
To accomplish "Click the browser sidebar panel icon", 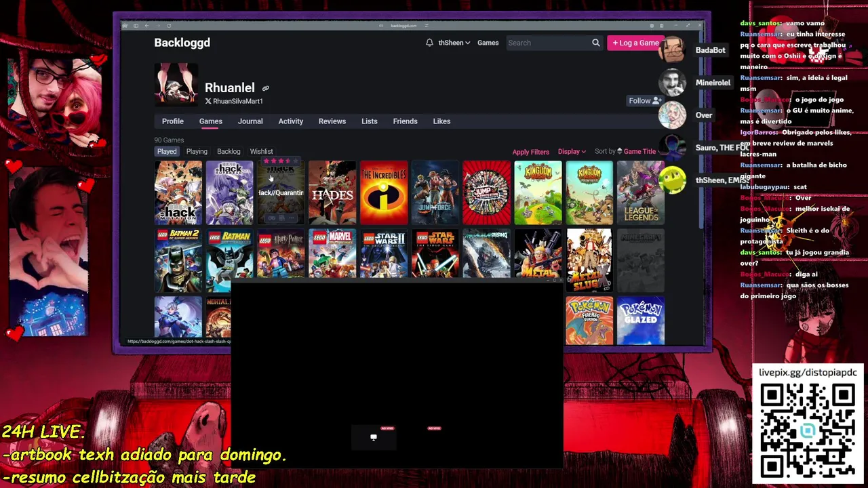I will pos(136,26).
